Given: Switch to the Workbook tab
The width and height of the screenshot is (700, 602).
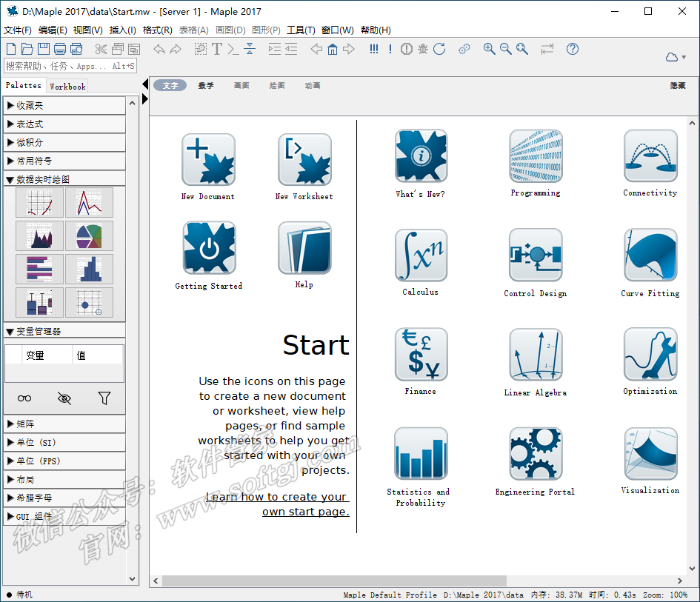Looking at the screenshot, I should click(67, 87).
